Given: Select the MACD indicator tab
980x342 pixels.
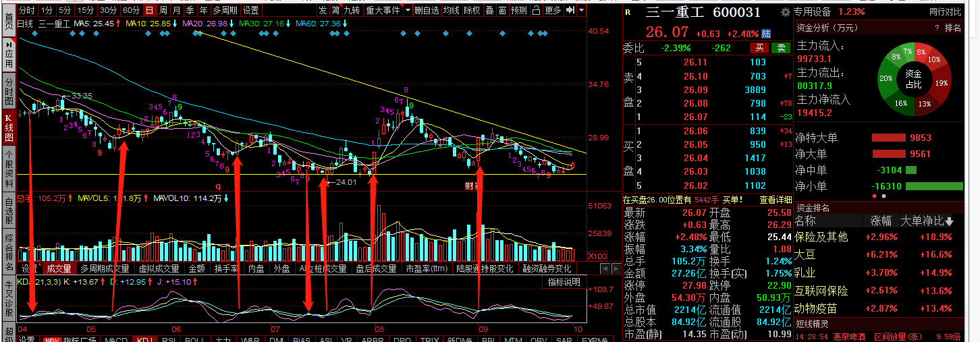Looking at the screenshot, I should pos(116,339).
